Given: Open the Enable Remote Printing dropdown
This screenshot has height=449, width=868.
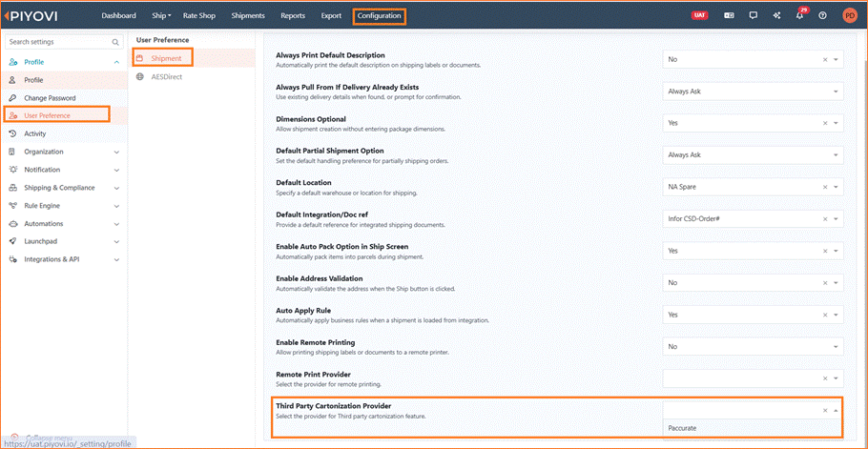Looking at the screenshot, I should point(836,347).
